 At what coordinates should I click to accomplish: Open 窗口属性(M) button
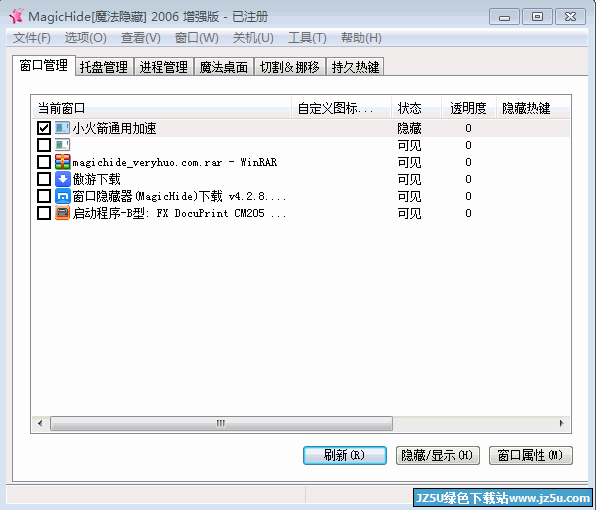tap(531, 455)
